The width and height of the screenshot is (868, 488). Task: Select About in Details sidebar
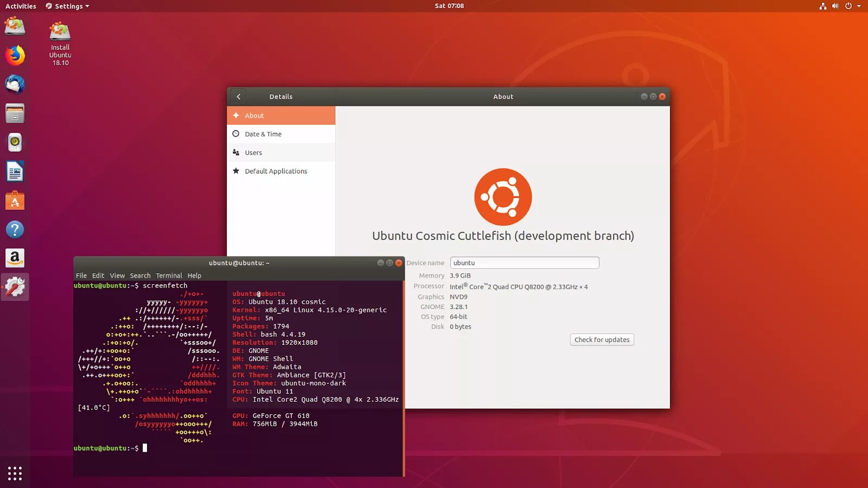[x=281, y=115]
